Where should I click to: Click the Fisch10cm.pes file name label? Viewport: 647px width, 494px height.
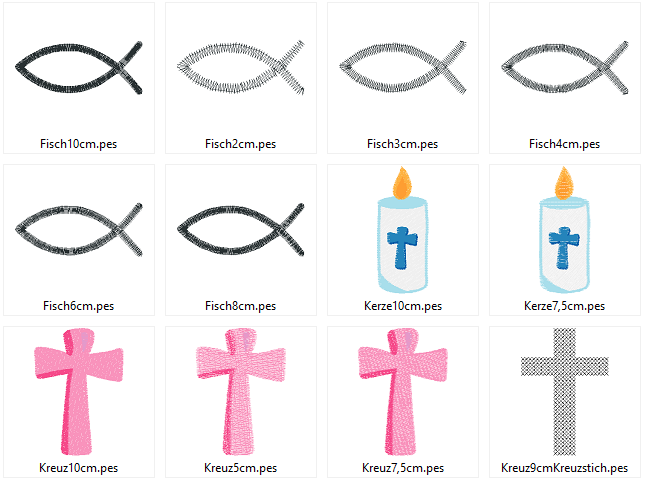[78, 144]
